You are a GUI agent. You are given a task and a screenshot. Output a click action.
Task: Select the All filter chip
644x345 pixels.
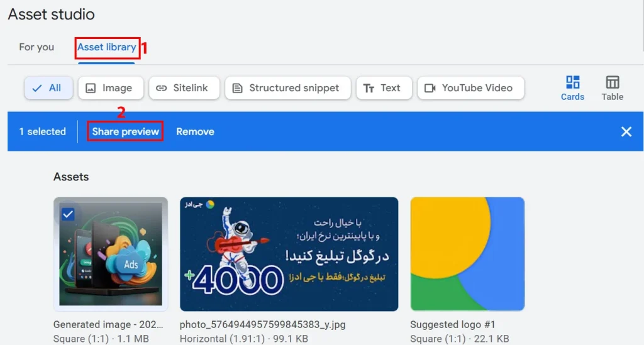click(48, 88)
